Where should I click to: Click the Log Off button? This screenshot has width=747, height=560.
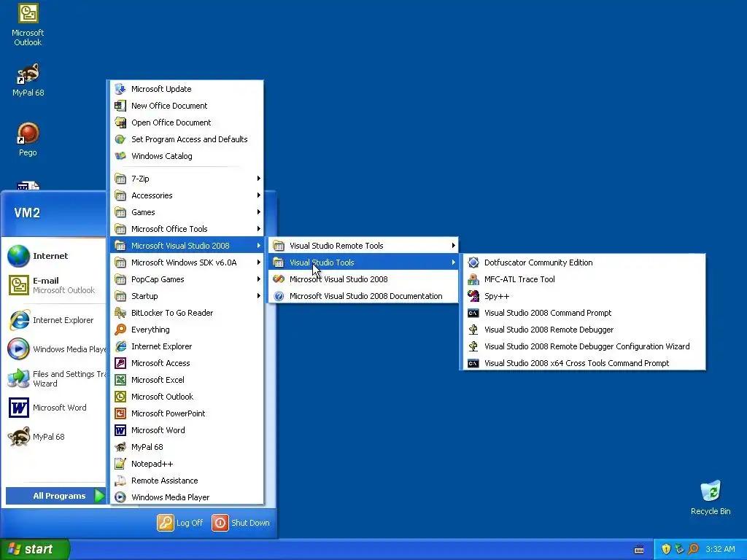[180, 522]
